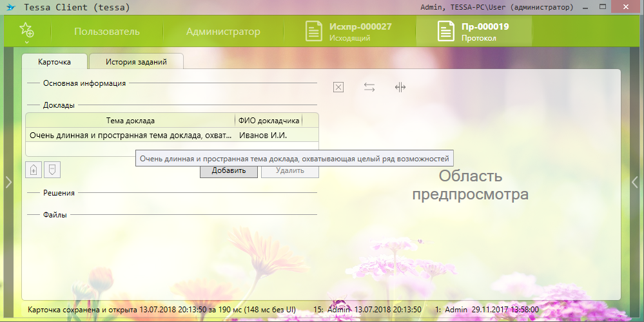This screenshot has height=322, width=644.
Task: Move the report row down
Action: click(52, 170)
